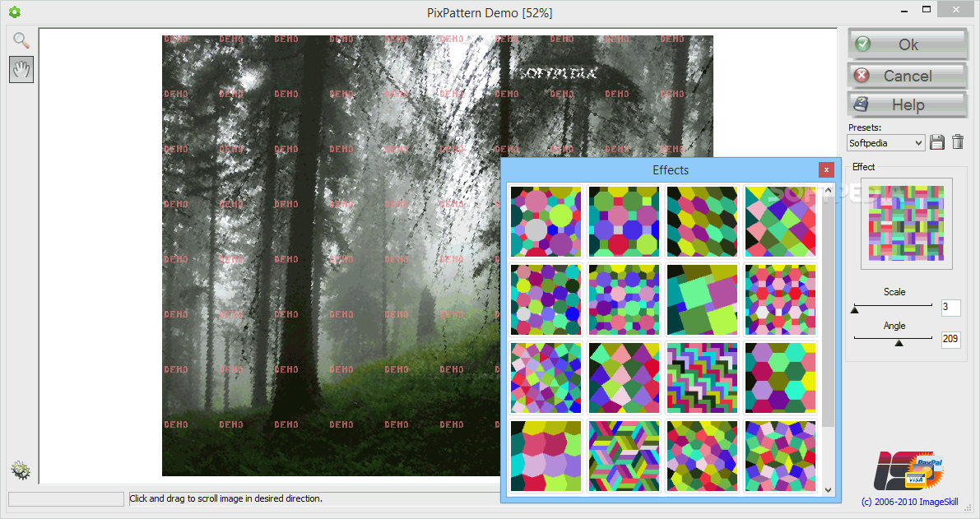Click the green app icon in title bar
This screenshot has width=980, height=519.
point(14,12)
